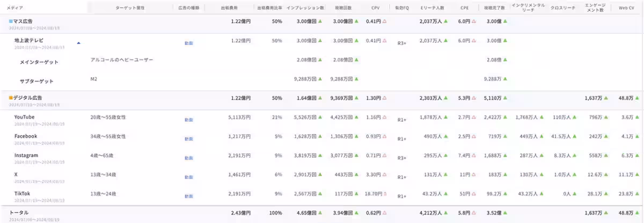Viewport: 644px width, 223px height.
Task: Click green up-arrow beside マス広告 3.00億回 impressions
Action: [320, 21]
